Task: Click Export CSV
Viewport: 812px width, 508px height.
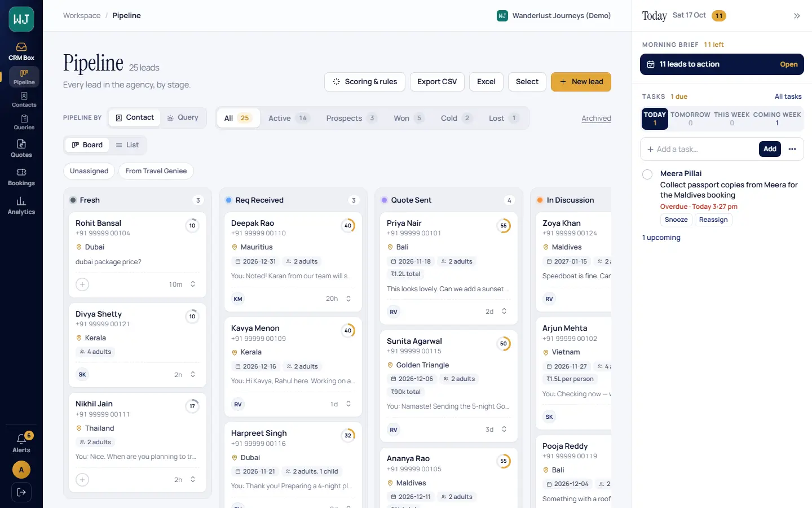Action: [437, 82]
